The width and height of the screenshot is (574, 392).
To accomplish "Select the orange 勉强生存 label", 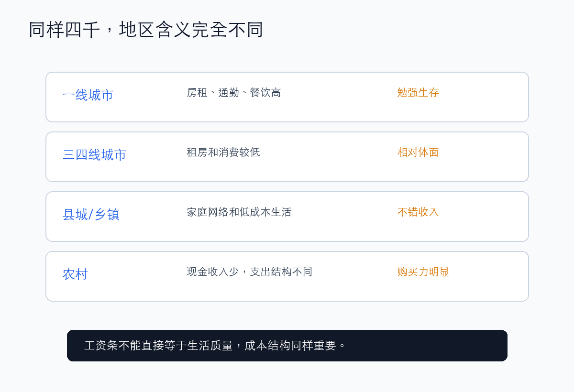I will [x=418, y=93].
